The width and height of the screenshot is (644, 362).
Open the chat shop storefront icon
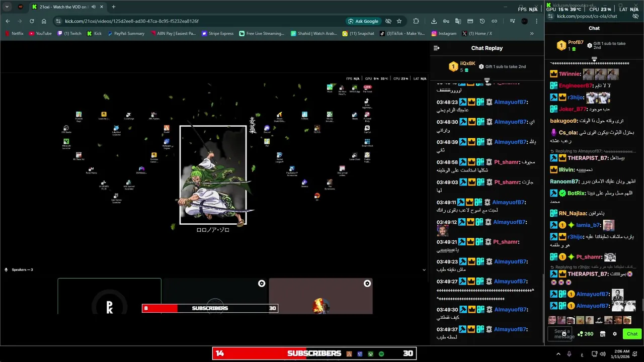(602, 334)
